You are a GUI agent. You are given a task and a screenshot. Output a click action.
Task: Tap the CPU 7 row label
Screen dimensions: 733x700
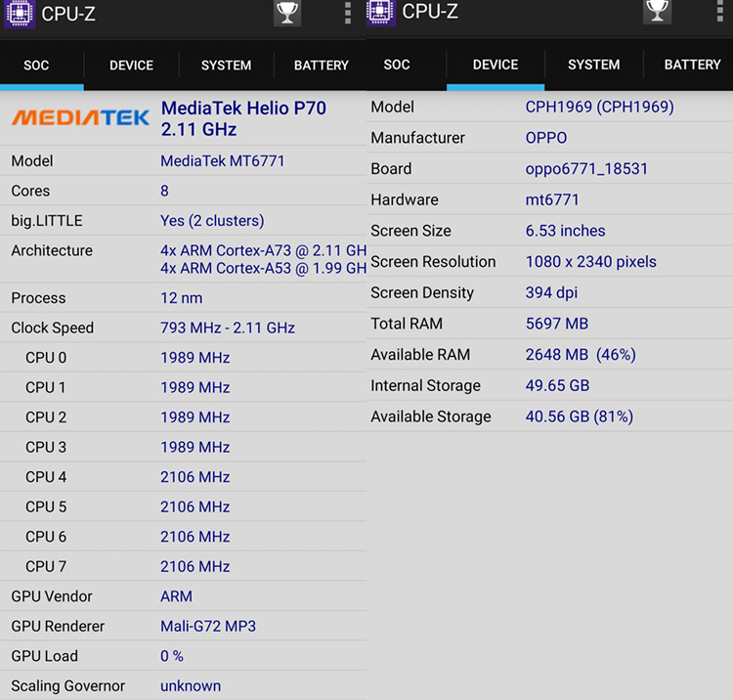(x=46, y=567)
